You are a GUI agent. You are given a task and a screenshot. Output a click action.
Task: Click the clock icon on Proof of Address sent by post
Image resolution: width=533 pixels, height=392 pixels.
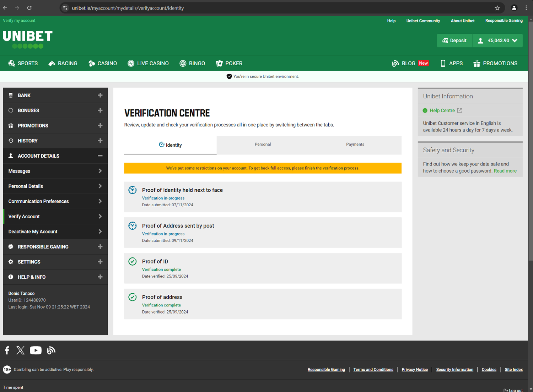pos(133,226)
